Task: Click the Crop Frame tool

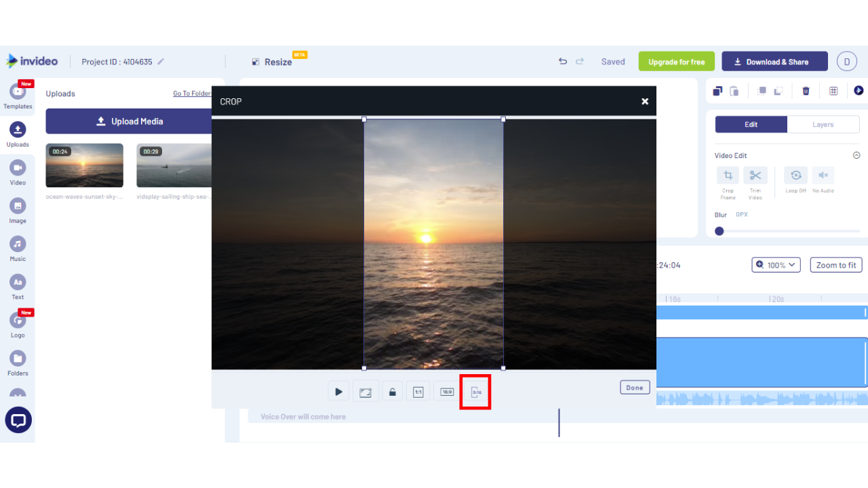Action: (728, 175)
